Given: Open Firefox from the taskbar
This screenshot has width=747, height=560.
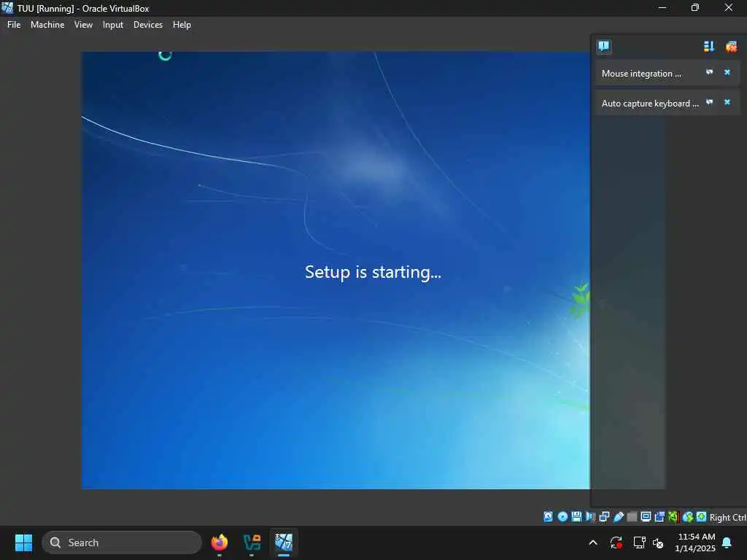Looking at the screenshot, I should [x=220, y=542].
